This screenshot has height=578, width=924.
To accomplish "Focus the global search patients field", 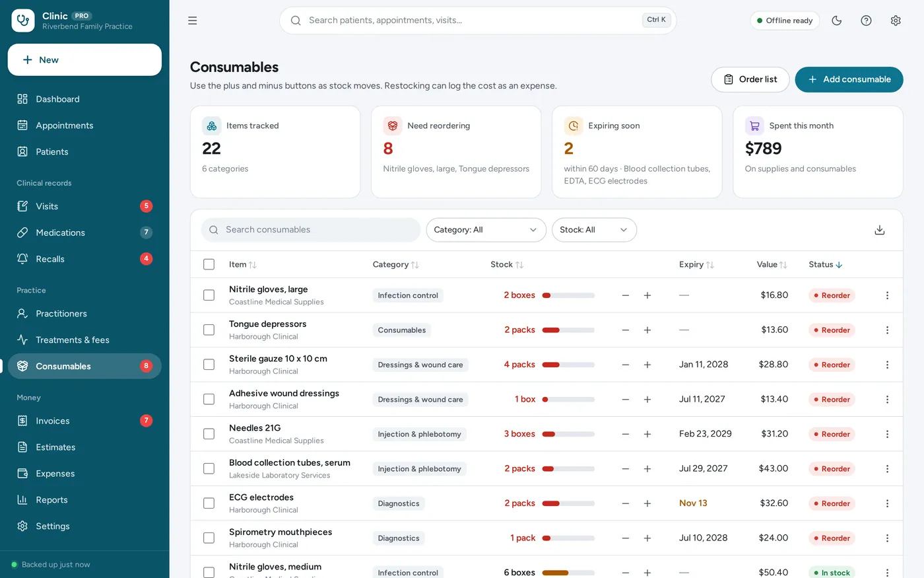I will point(478,20).
